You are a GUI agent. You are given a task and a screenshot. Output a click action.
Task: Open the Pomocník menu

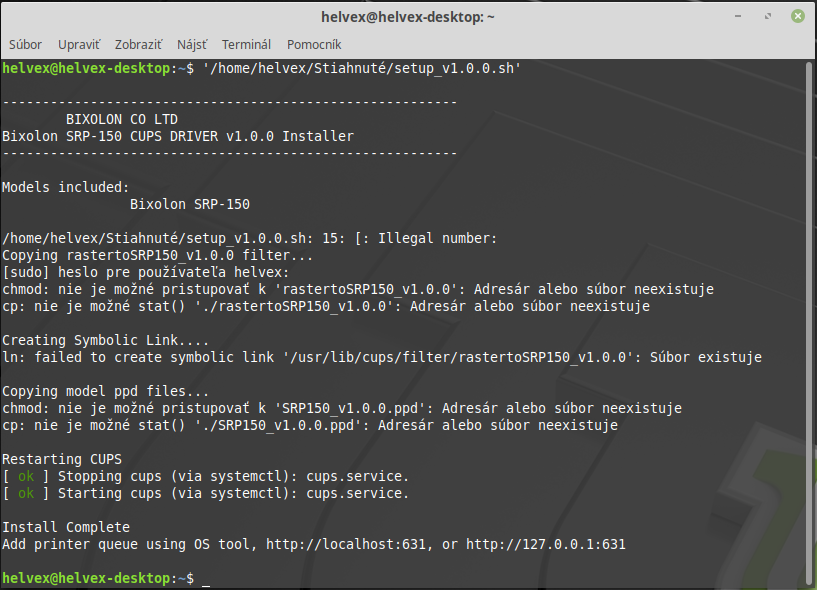[314, 45]
